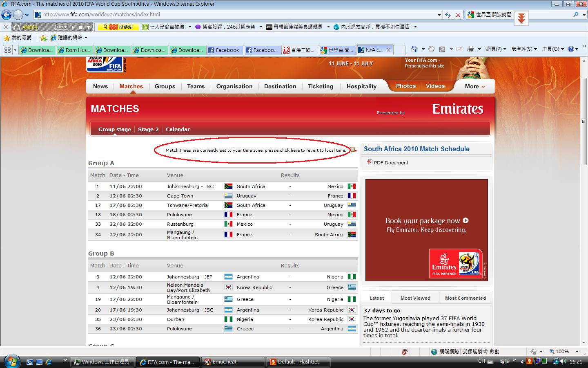The width and height of the screenshot is (588, 368).
Task: Switch to the Most Viewed news tab
Action: tap(415, 298)
